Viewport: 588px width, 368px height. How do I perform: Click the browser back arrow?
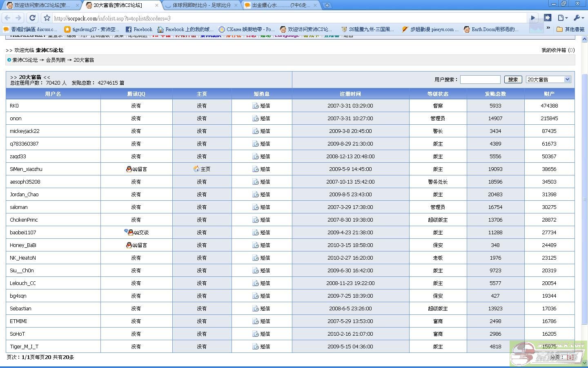click(7, 18)
